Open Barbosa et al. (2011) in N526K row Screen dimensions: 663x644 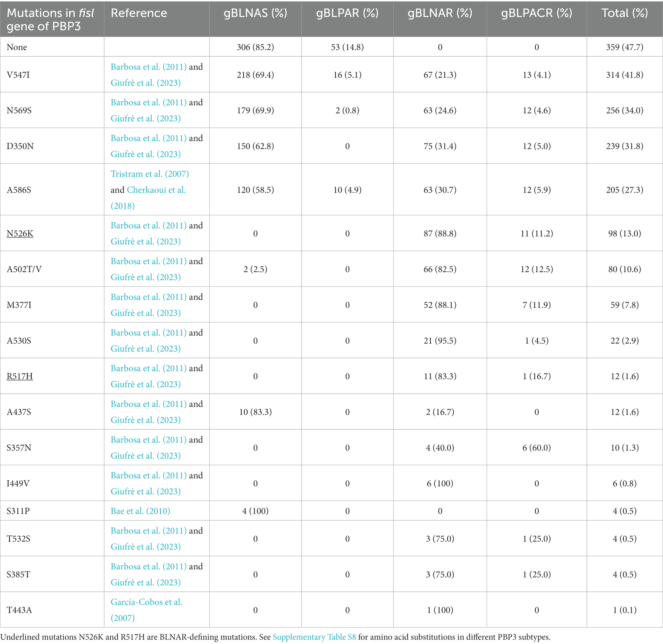point(148,226)
